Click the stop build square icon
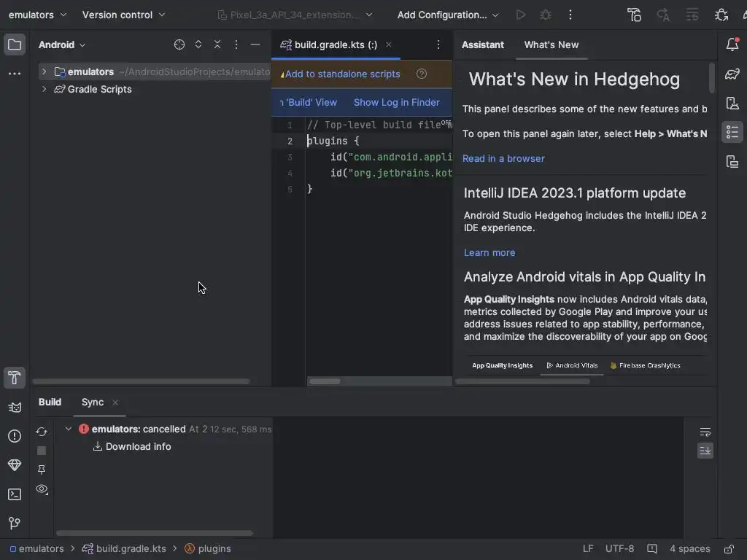 (42, 451)
